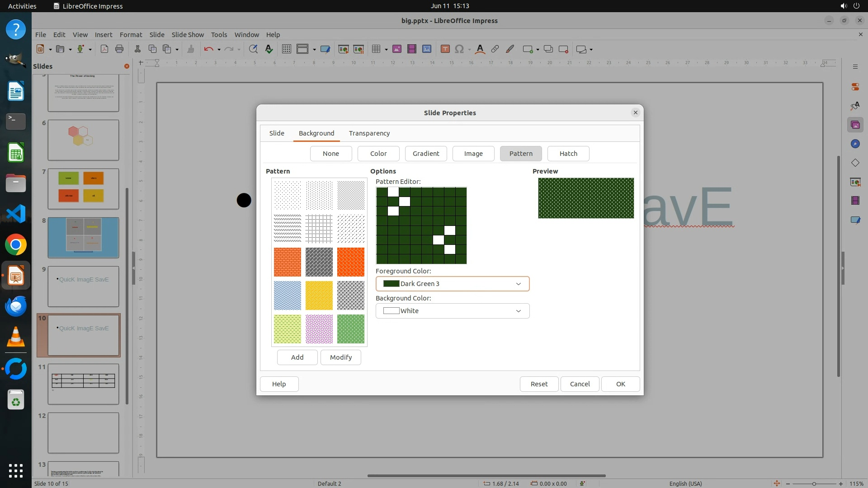Click the Insert Special Character omega icon

click(459, 49)
